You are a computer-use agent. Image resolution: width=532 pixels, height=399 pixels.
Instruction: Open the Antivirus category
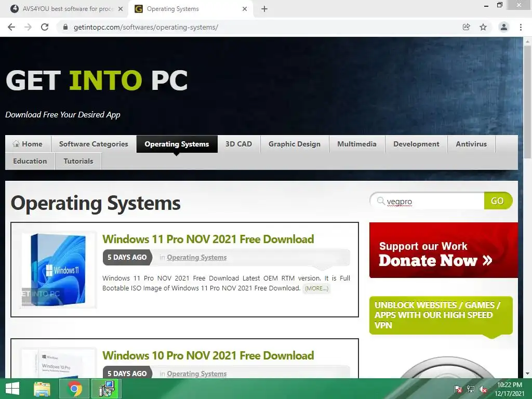click(x=471, y=144)
